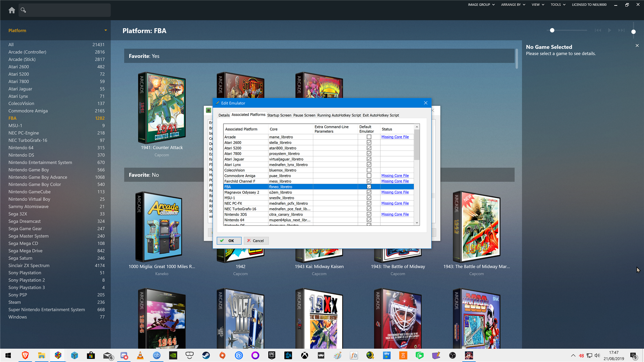The width and height of the screenshot is (644, 362).
Task: Click Missing Core File link for Arcade
Action: coord(395,137)
